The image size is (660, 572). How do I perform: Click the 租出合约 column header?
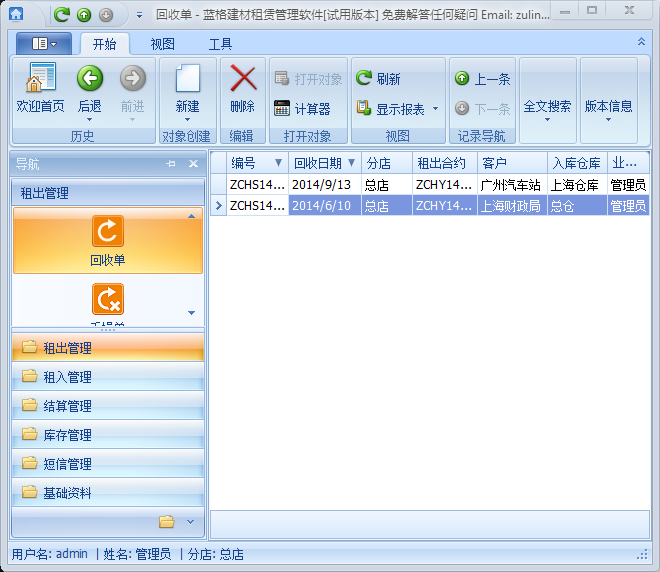(x=445, y=163)
